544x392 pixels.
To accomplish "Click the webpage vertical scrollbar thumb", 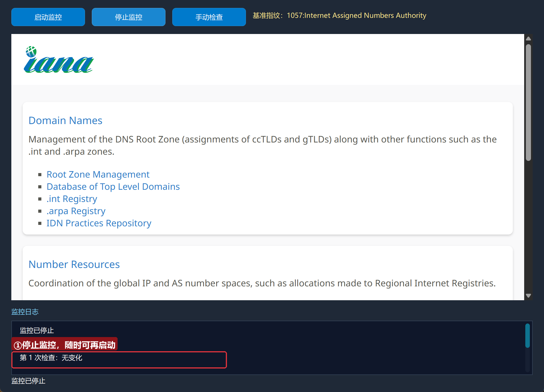I will [528, 103].
